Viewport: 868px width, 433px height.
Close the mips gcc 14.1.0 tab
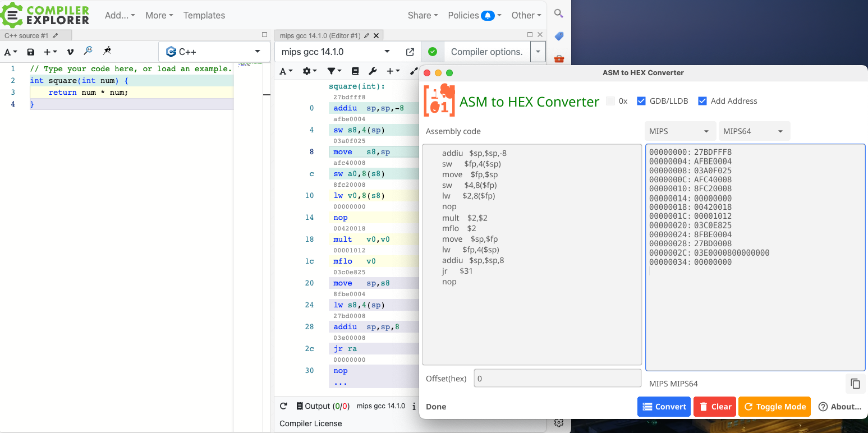376,35
